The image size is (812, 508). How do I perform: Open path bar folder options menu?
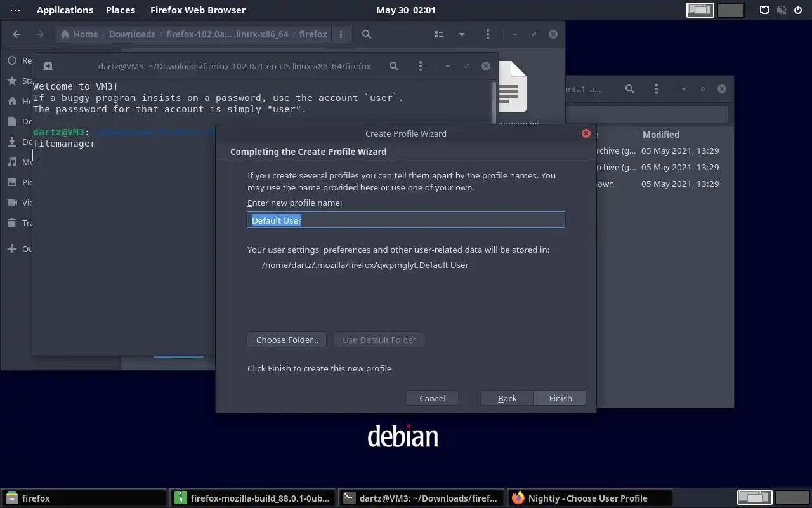(341, 34)
